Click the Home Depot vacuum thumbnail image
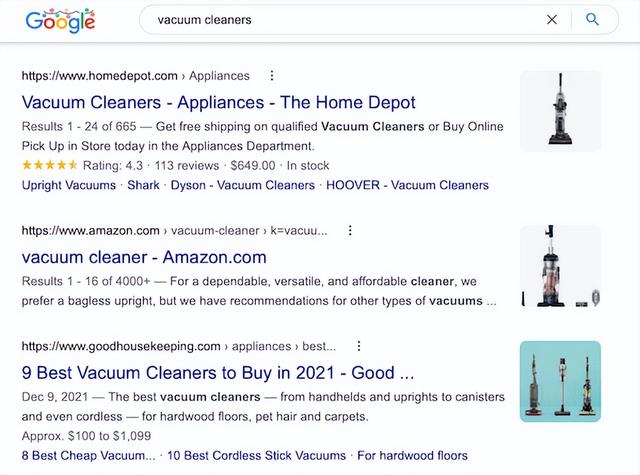 point(560,110)
